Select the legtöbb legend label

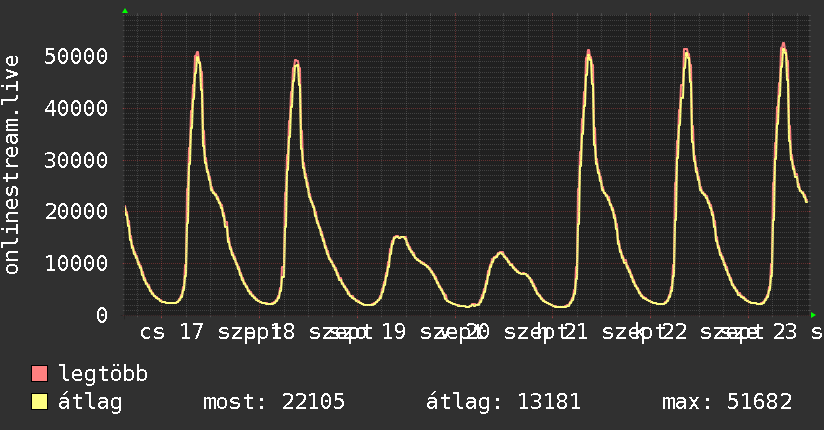coord(103,373)
